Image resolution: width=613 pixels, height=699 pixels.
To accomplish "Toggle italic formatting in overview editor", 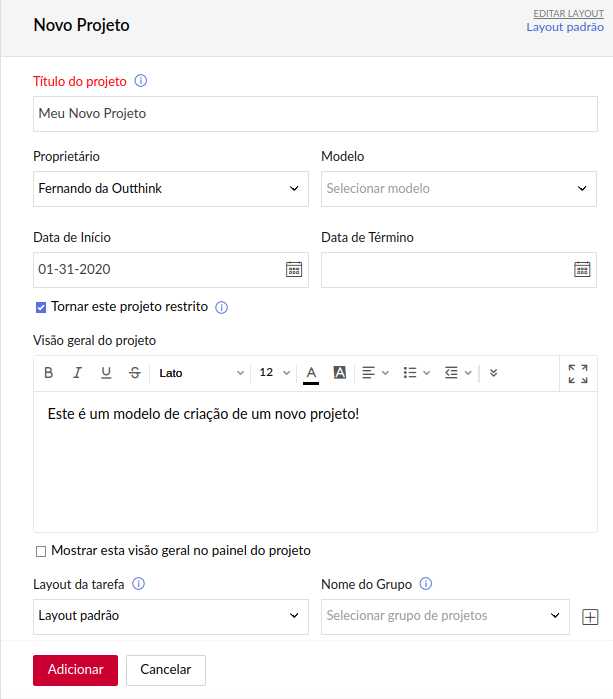I will pos(77,373).
